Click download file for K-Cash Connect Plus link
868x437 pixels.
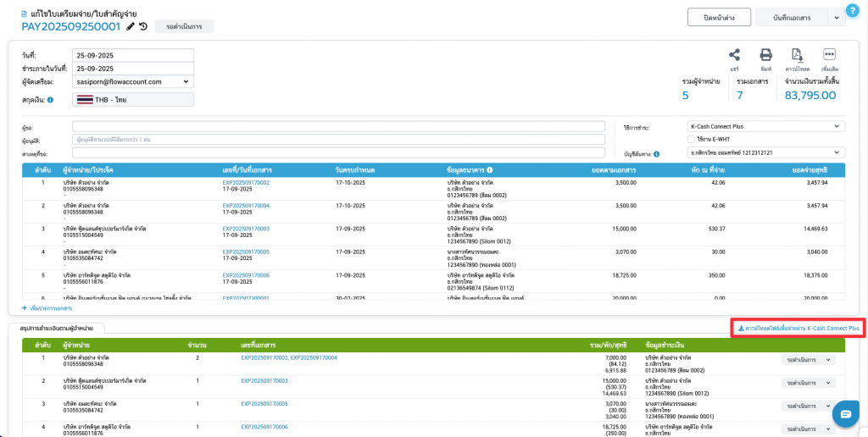click(x=798, y=328)
